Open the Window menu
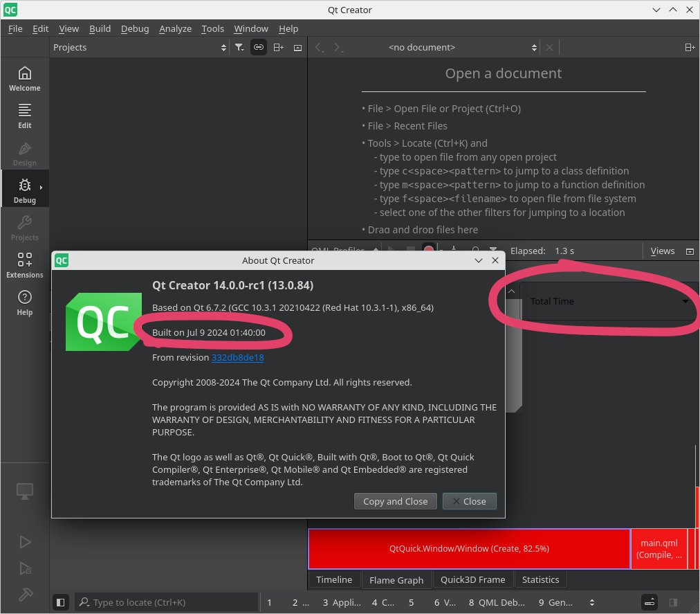 (x=251, y=28)
